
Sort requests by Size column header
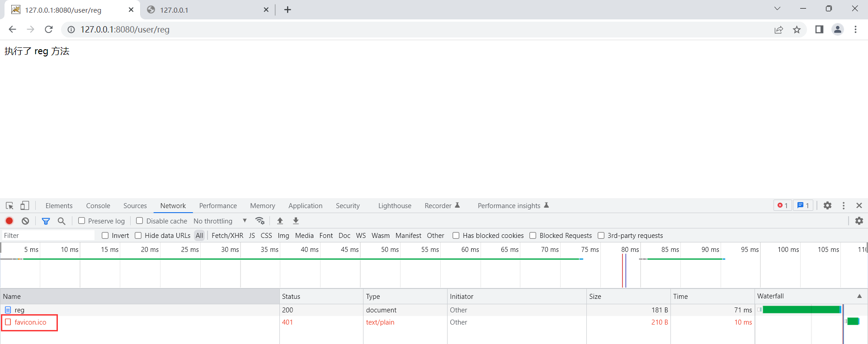point(628,296)
